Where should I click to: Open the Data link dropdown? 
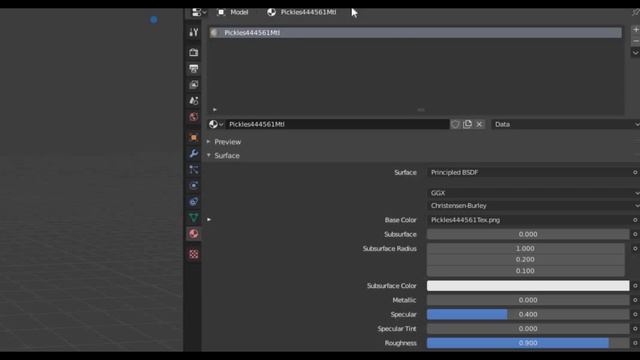pyautogui.click(x=566, y=124)
